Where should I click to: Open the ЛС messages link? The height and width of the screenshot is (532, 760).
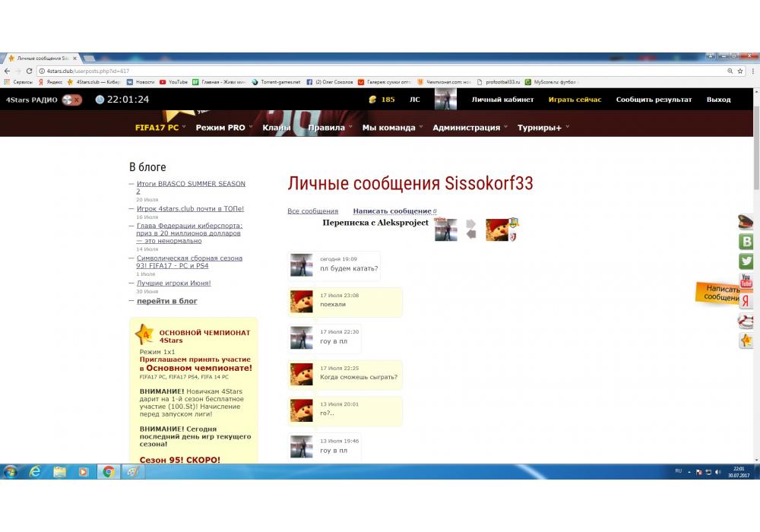coord(415,100)
